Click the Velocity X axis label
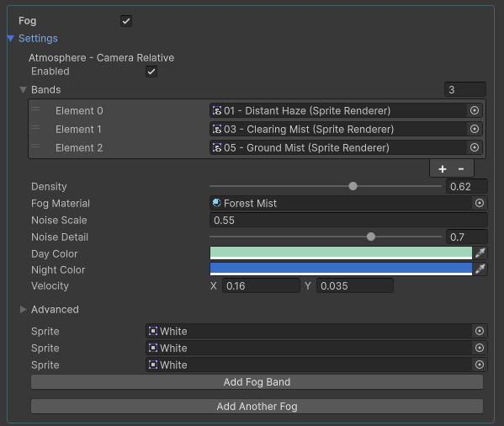504x426 pixels. [x=214, y=285]
